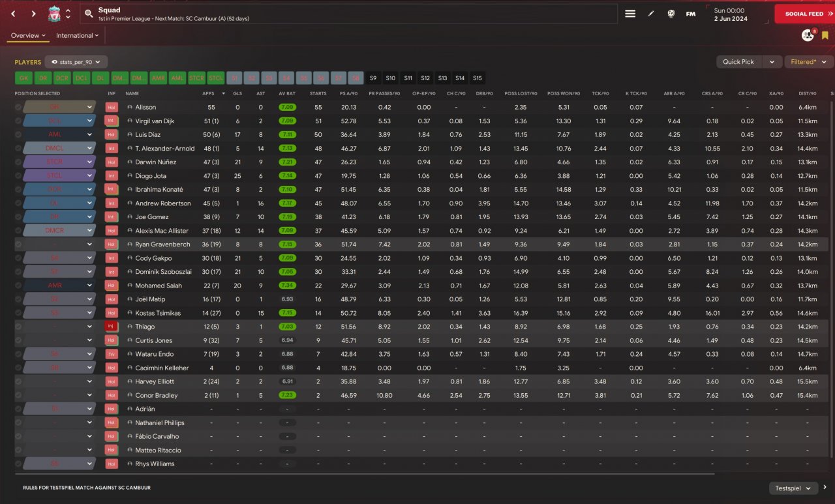Click the club switcher up/down arrows

click(x=68, y=14)
